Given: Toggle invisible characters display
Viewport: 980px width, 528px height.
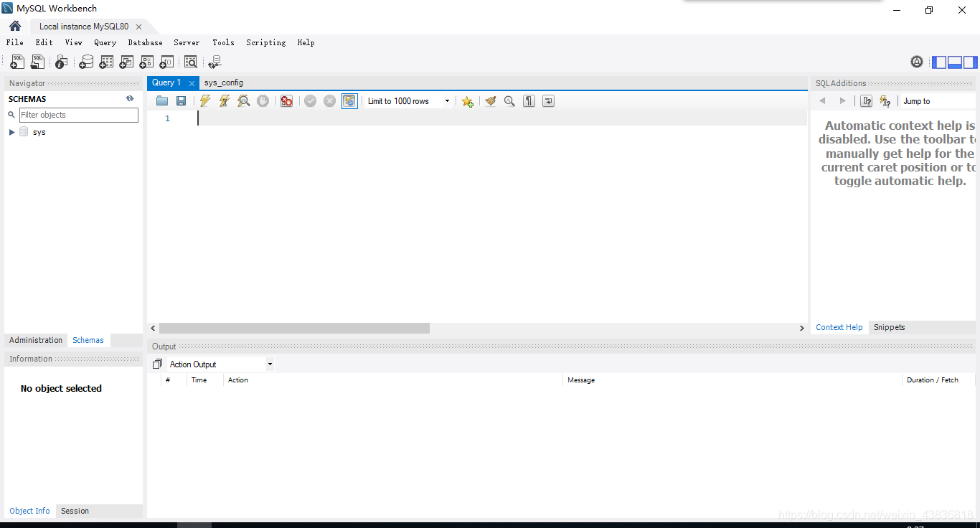Looking at the screenshot, I should point(529,101).
